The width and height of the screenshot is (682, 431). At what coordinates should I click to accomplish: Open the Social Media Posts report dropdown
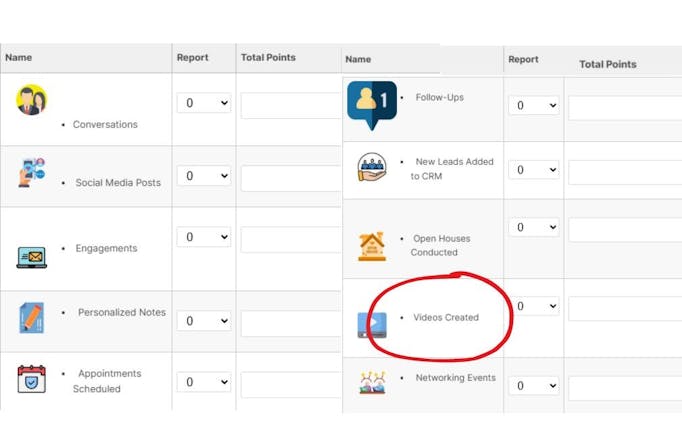(204, 176)
